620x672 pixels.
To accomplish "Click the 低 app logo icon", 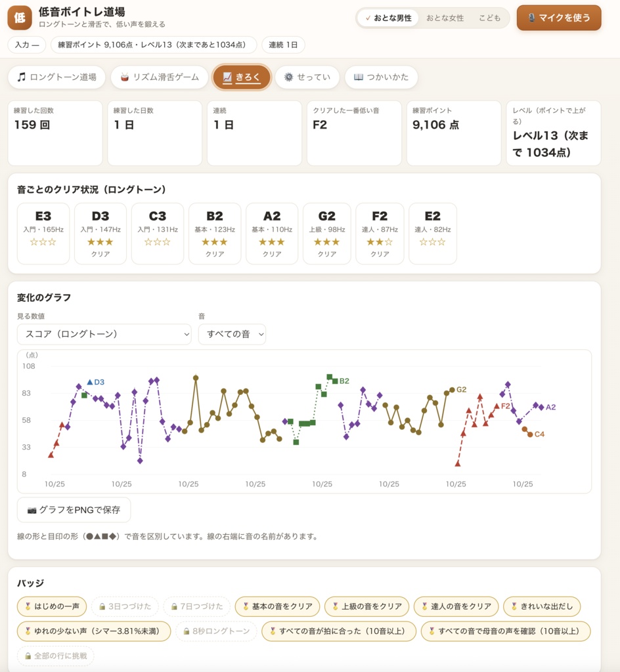I will (x=20, y=18).
